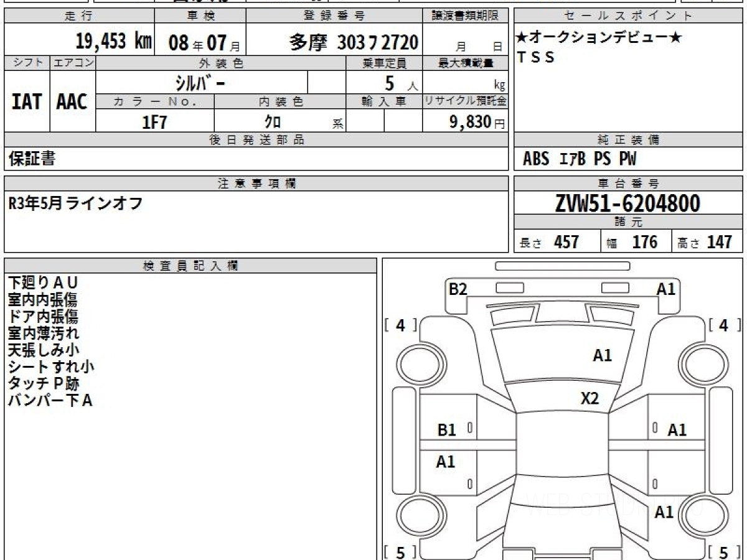Click inspector note 室内薄汚れ
Screen dimensions: 747x560
click(43, 334)
